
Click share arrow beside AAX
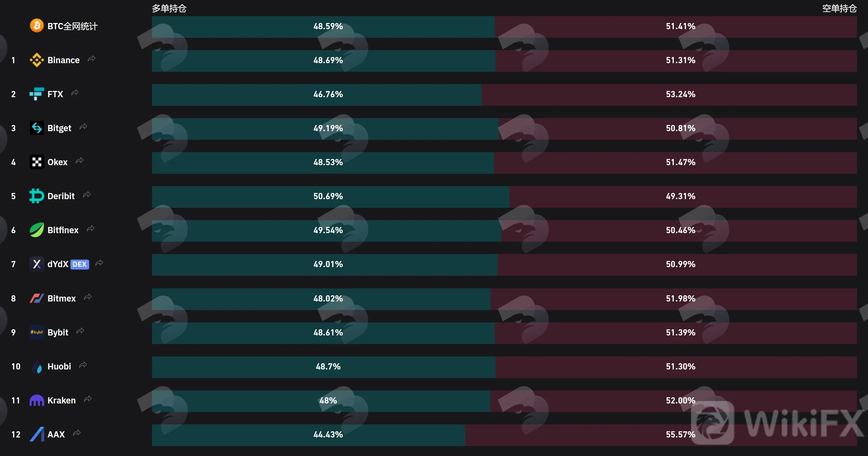click(77, 433)
